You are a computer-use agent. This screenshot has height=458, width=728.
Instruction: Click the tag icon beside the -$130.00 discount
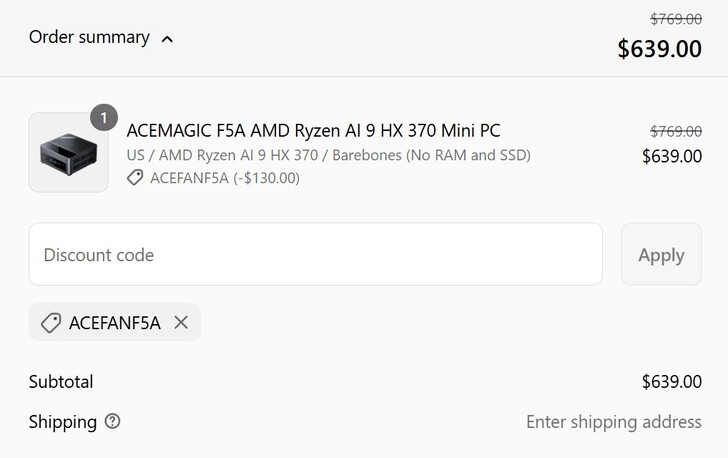135,178
